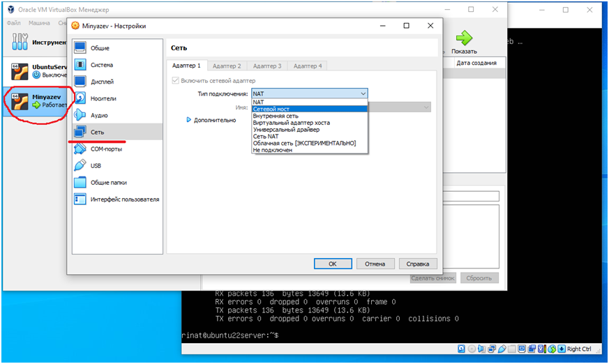Image resolution: width=609 pixels, height=364 pixels.
Task: Click Сделать снимок button in Manager
Action: [x=433, y=278]
